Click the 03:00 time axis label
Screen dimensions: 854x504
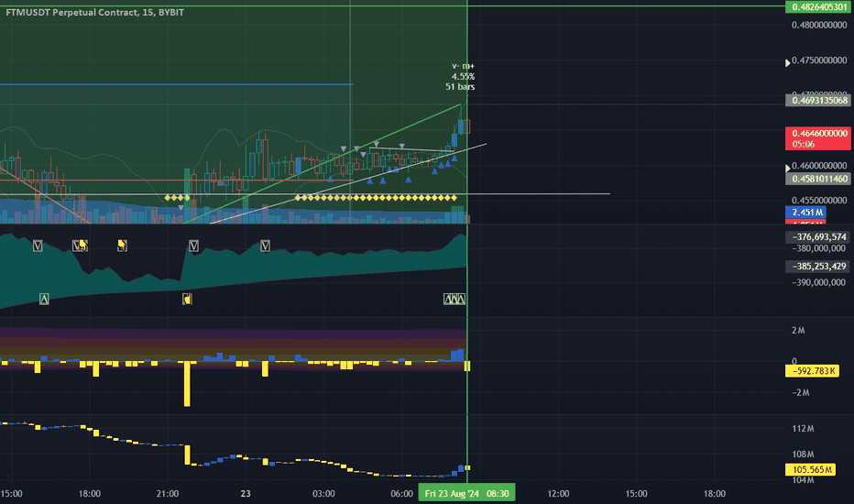tap(323, 494)
